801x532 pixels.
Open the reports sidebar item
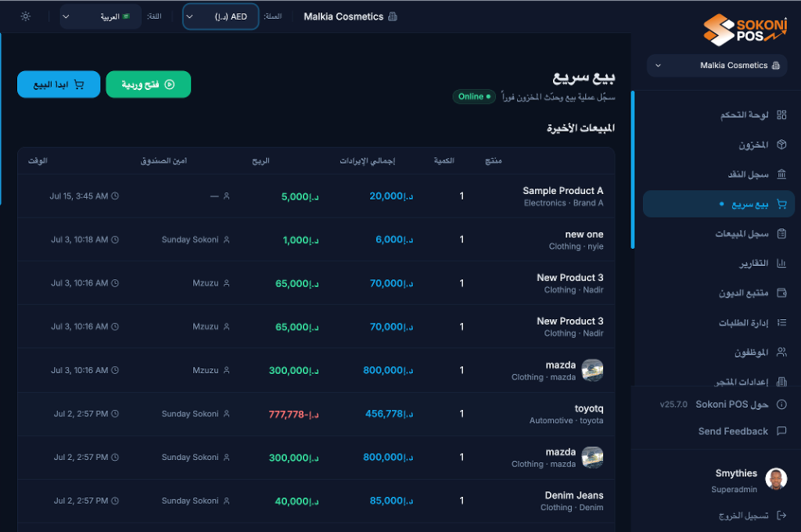coord(718,263)
